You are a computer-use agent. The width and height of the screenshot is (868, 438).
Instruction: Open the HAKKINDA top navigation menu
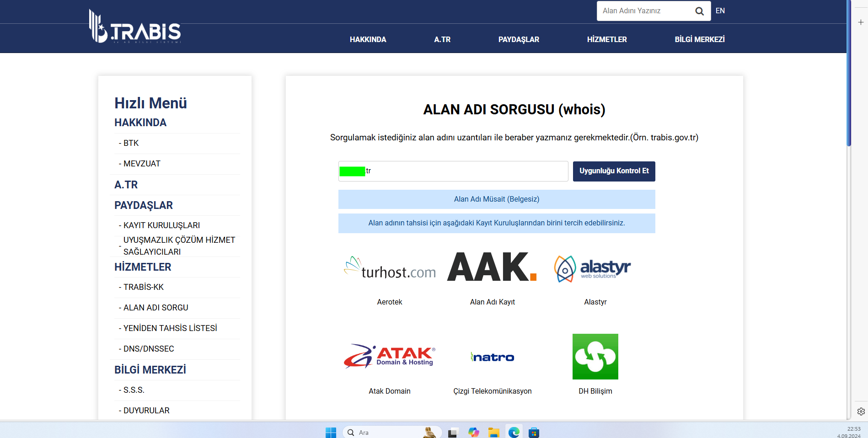pyautogui.click(x=368, y=39)
